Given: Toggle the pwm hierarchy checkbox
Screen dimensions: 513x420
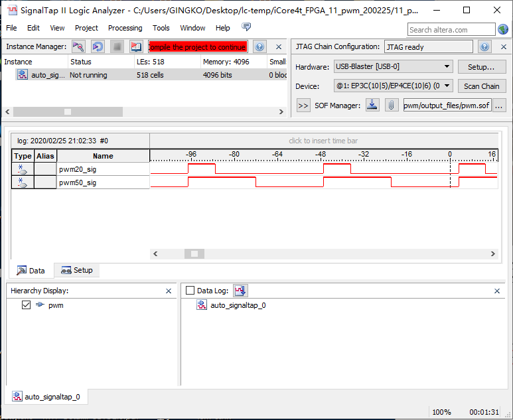Looking at the screenshot, I should point(26,305).
